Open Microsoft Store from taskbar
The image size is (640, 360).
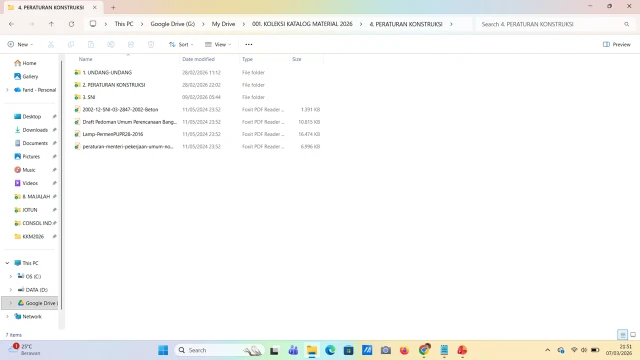(349, 350)
